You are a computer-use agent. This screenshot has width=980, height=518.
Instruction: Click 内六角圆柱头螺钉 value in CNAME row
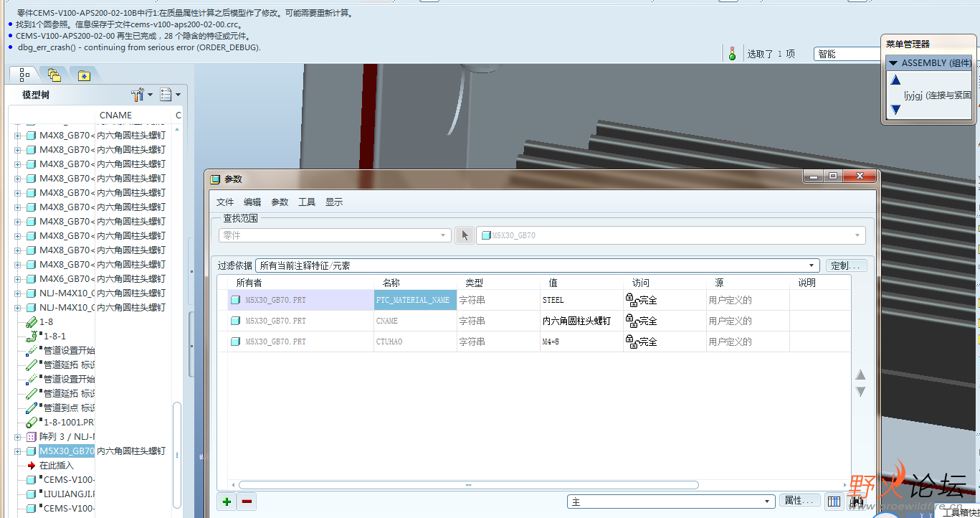(x=582, y=321)
